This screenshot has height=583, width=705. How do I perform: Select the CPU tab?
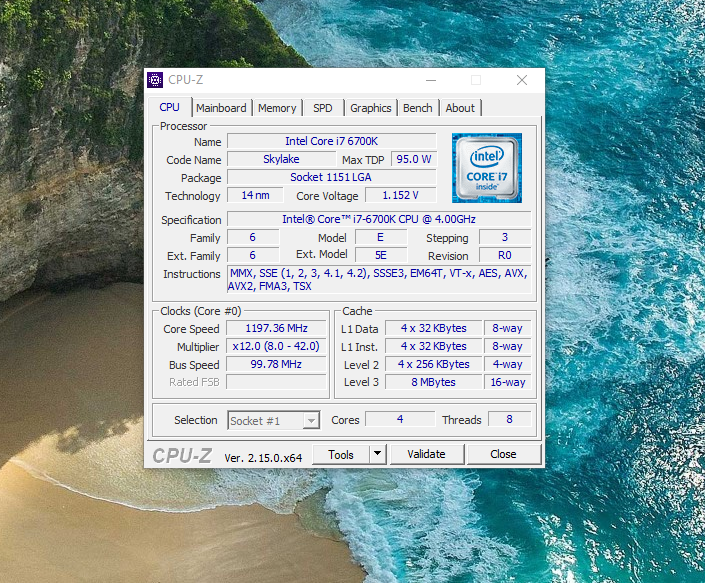[x=170, y=107]
